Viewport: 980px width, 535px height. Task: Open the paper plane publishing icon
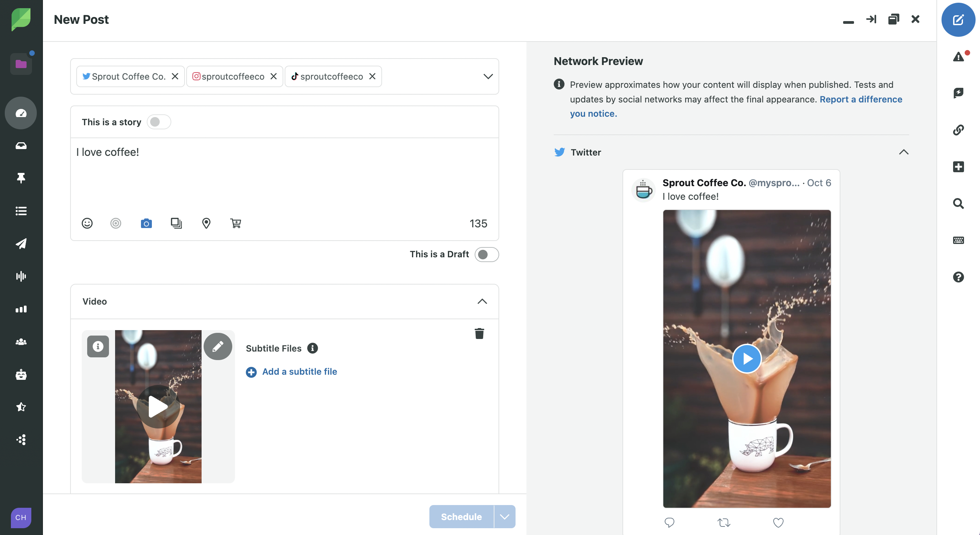tap(21, 243)
